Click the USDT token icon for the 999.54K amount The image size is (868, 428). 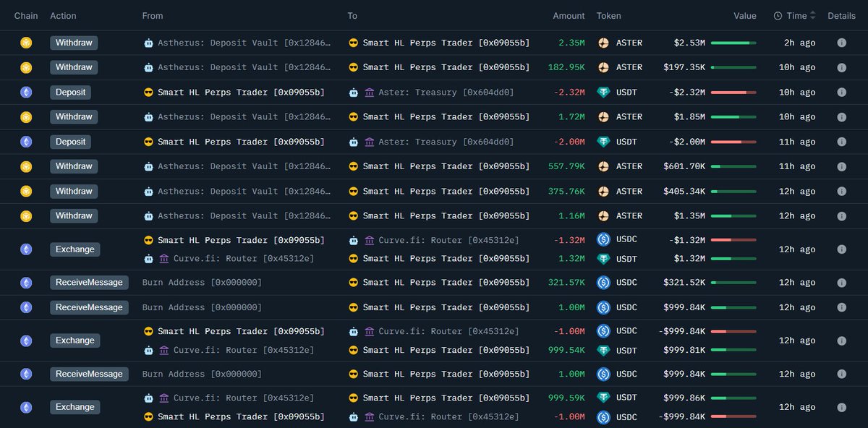[x=603, y=350]
